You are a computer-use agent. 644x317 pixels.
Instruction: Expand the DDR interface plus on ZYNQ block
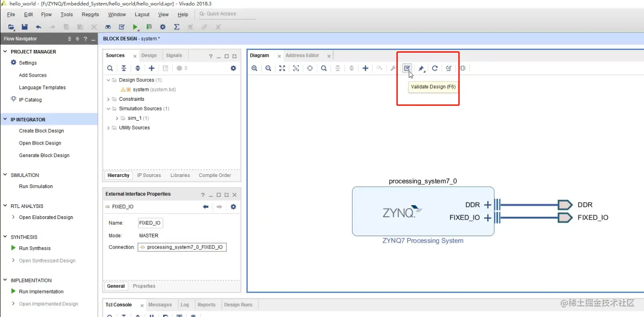(487, 205)
